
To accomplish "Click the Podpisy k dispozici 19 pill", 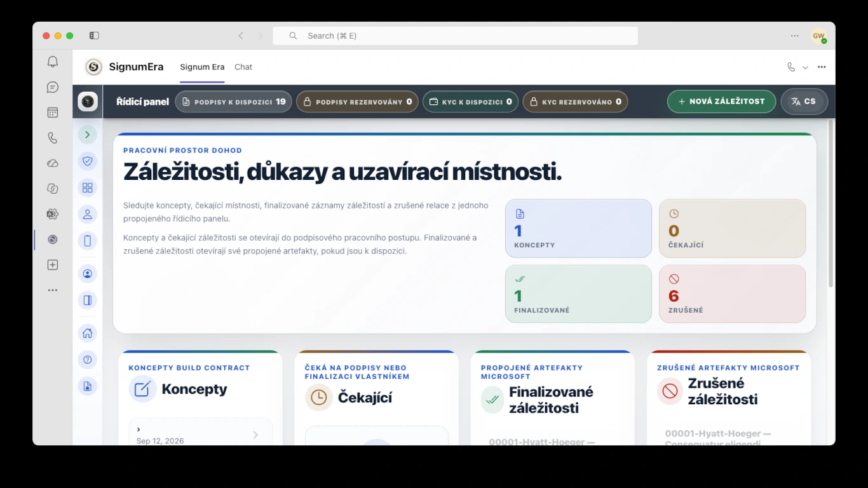I will pyautogui.click(x=233, y=102).
